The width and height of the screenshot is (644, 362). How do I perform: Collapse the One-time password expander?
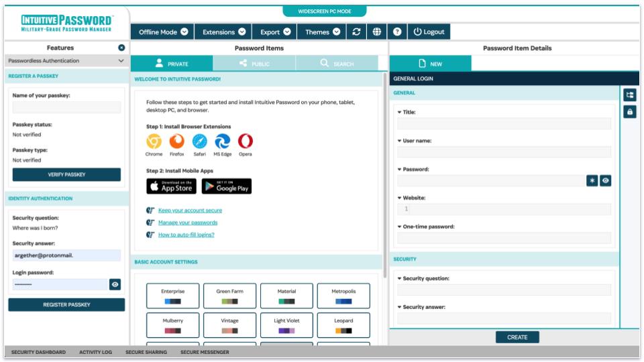click(x=399, y=227)
